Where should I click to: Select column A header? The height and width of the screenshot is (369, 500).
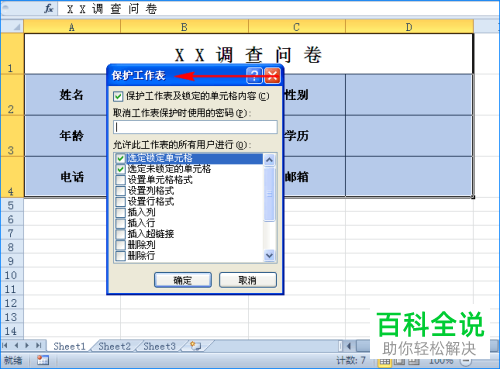click(x=72, y=27)
